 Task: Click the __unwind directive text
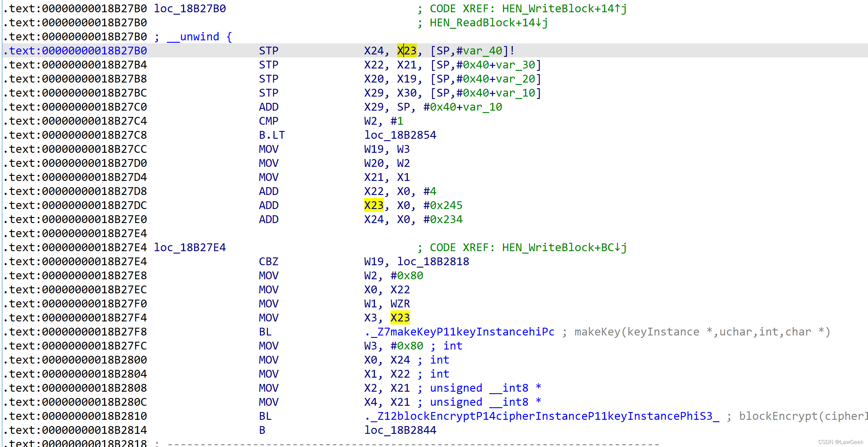coord(193,37)
